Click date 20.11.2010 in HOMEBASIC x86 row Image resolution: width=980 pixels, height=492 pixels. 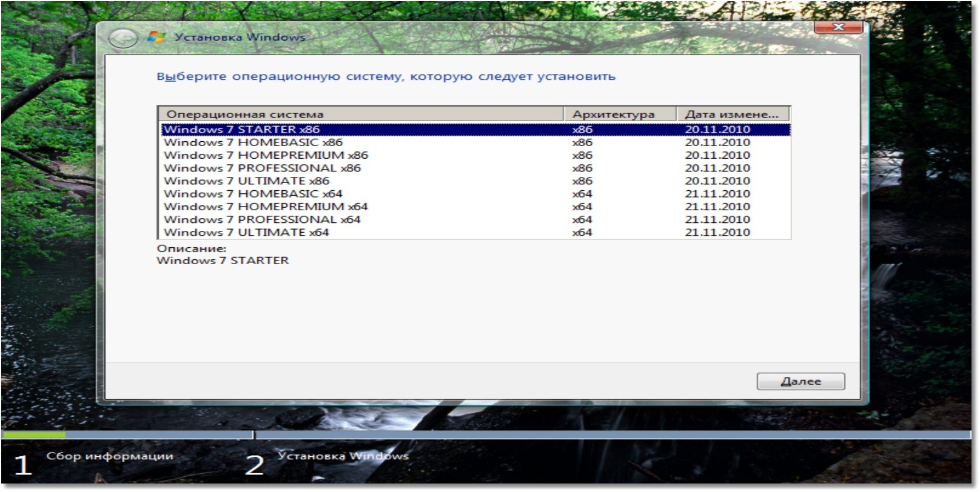pyautogui.click(x=717, y=142)
